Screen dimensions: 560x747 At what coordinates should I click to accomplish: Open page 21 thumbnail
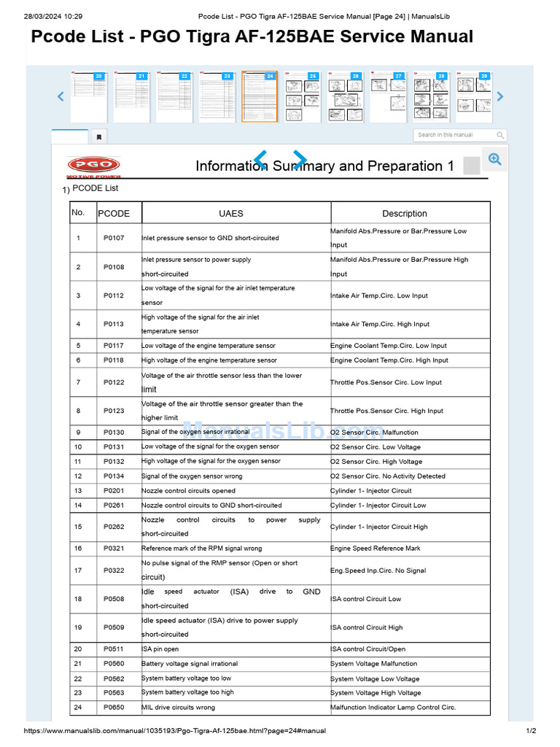point(131,97)
